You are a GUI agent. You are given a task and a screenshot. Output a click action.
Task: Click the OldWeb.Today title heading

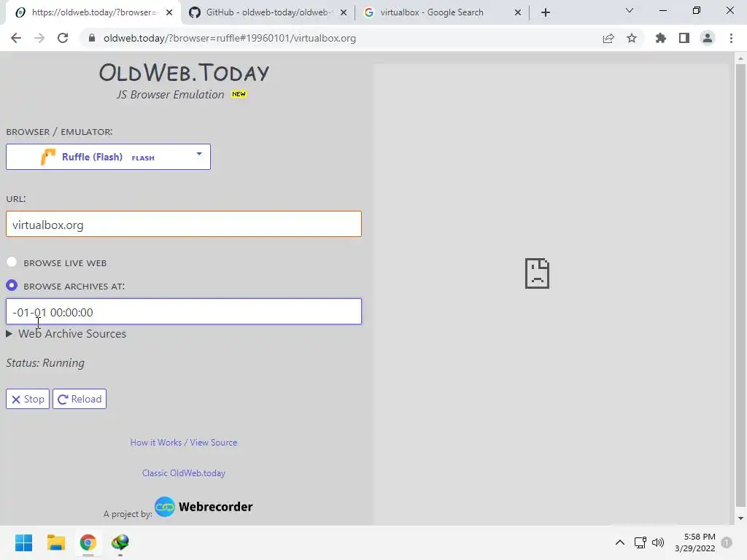coord(184,73)
